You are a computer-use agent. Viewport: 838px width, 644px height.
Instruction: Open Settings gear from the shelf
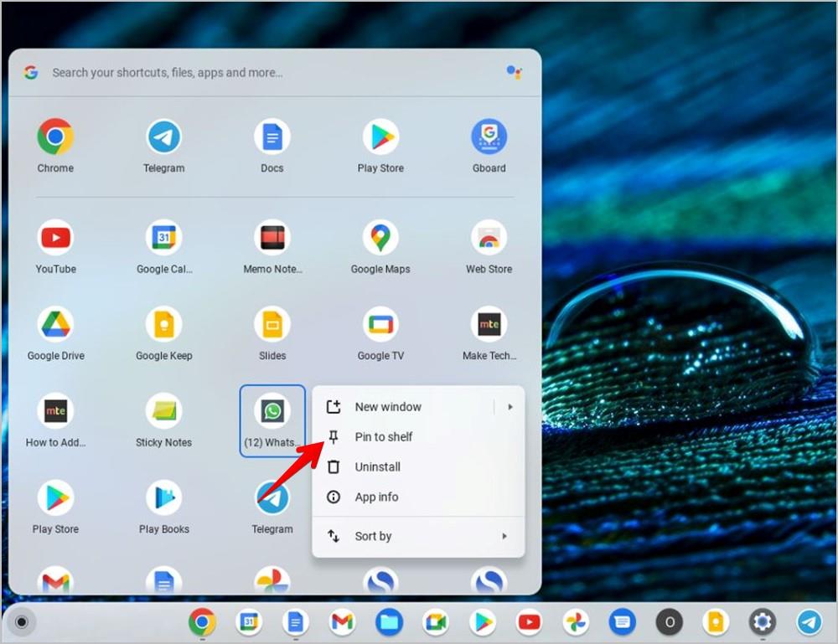coord(763,622)
